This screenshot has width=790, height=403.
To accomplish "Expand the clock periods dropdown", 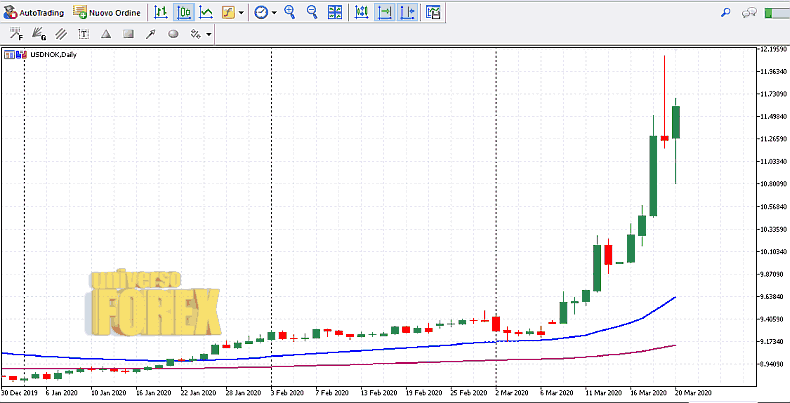I will point(273,13).
